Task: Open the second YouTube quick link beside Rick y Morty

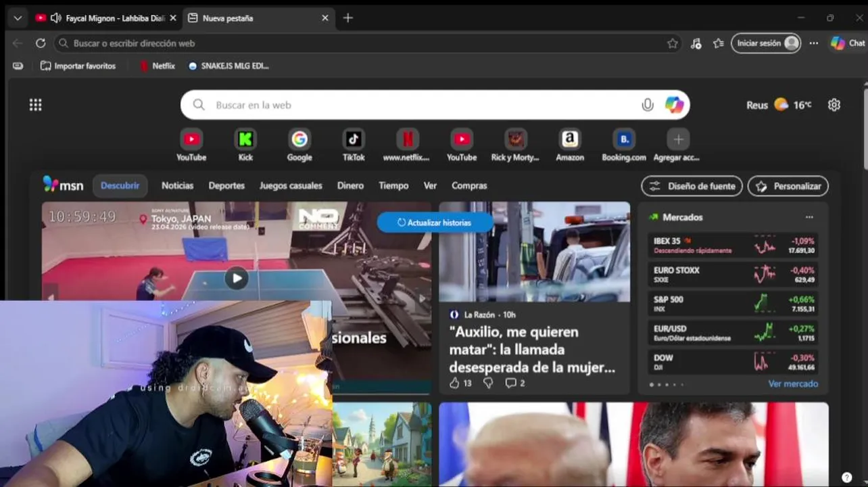Action: tap(462, 145)
